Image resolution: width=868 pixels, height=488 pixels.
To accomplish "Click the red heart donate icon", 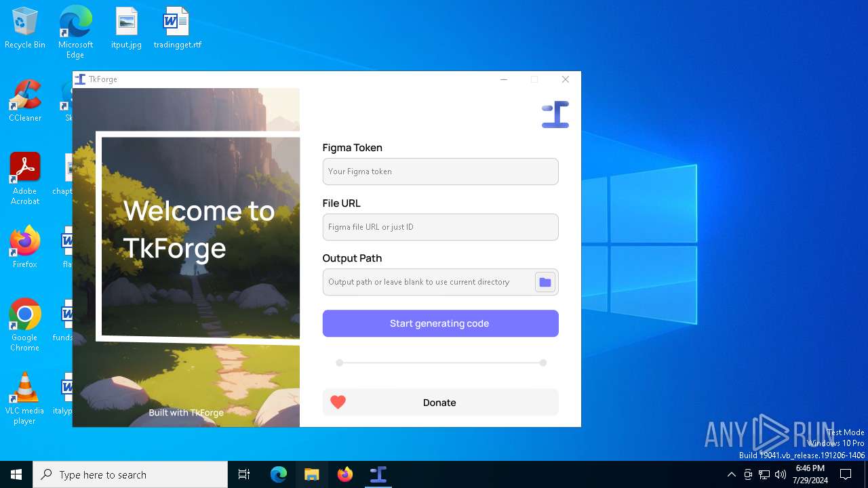I will (x=338, y=403).
